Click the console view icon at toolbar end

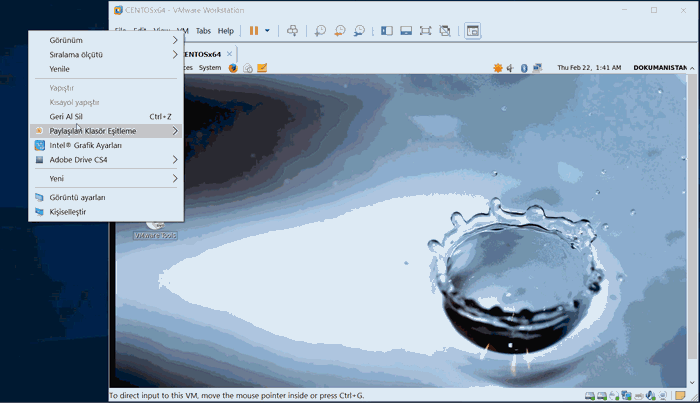coord(472,31)
